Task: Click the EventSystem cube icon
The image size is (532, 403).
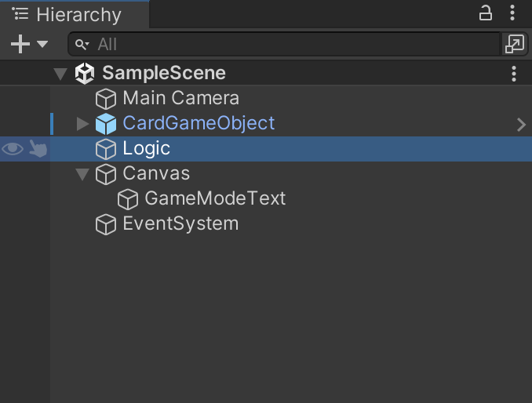Action: [106, 224]
